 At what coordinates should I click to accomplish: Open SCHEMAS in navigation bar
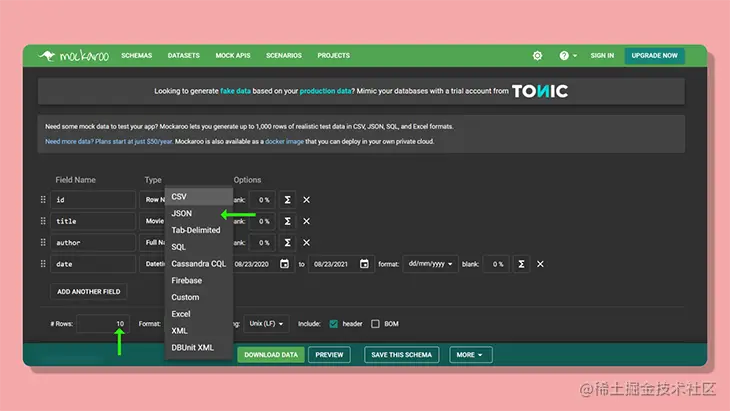pyautogui.click(x=136, y=55)
